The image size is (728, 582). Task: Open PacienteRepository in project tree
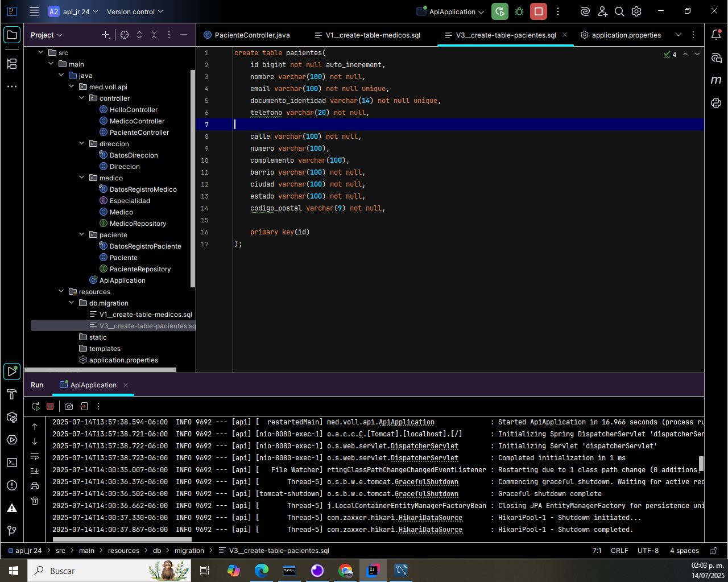pyautogui.click(x=140, y=269)
